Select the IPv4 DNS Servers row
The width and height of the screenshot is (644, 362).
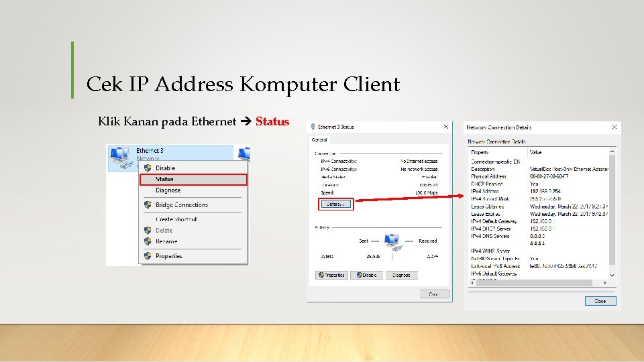[539, 236]
